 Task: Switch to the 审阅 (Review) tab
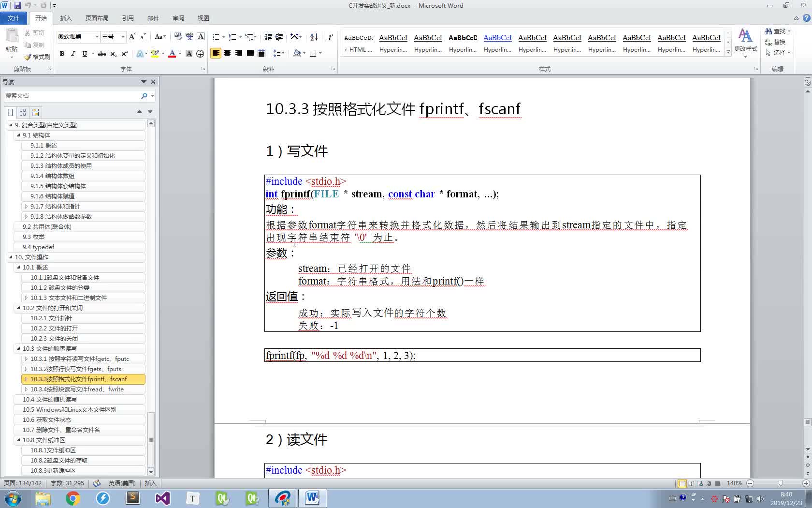click(x=178, y=18)
